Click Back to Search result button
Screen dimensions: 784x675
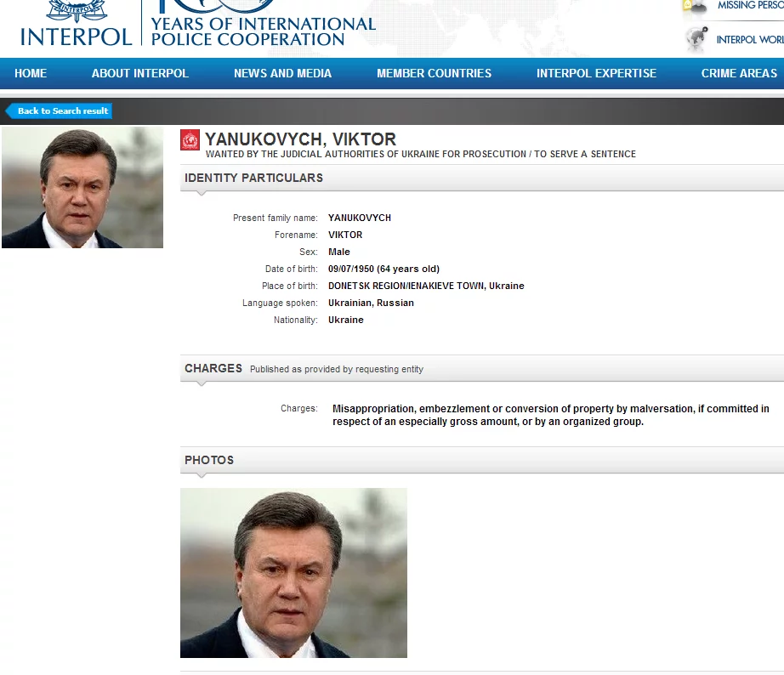click(59, 111)
